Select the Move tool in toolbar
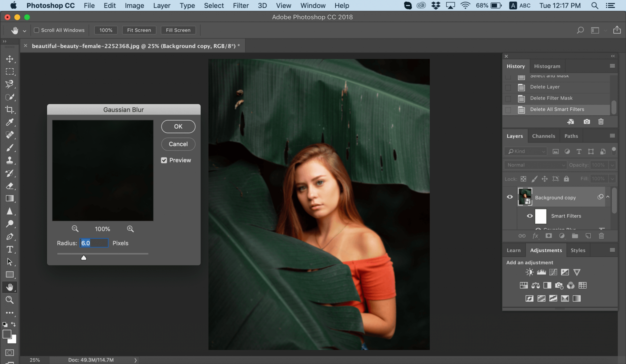This screenshot has height=364, width=626. (9, 59)
